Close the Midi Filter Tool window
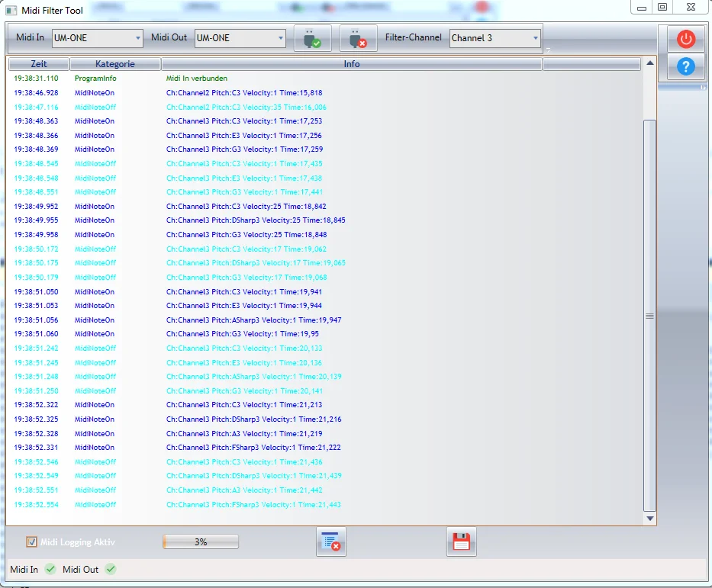This screenshot has height=588, width=712. tap(691, 8)
